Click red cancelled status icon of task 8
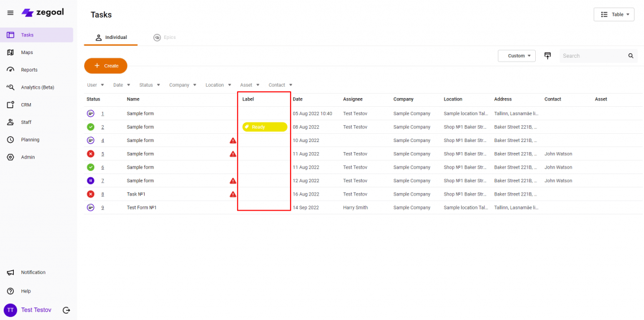Viewport: 644px width, 320px height. coord(91,194)
